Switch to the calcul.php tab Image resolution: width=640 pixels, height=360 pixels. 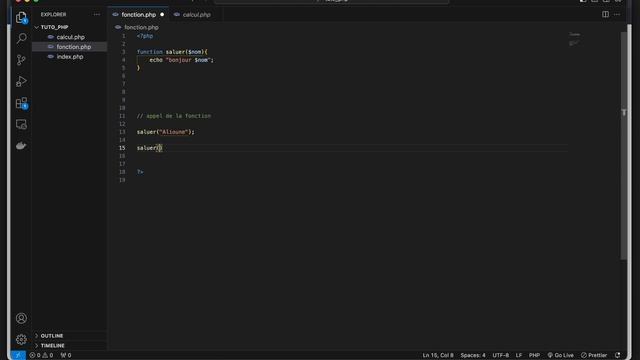tap(196, 14)
